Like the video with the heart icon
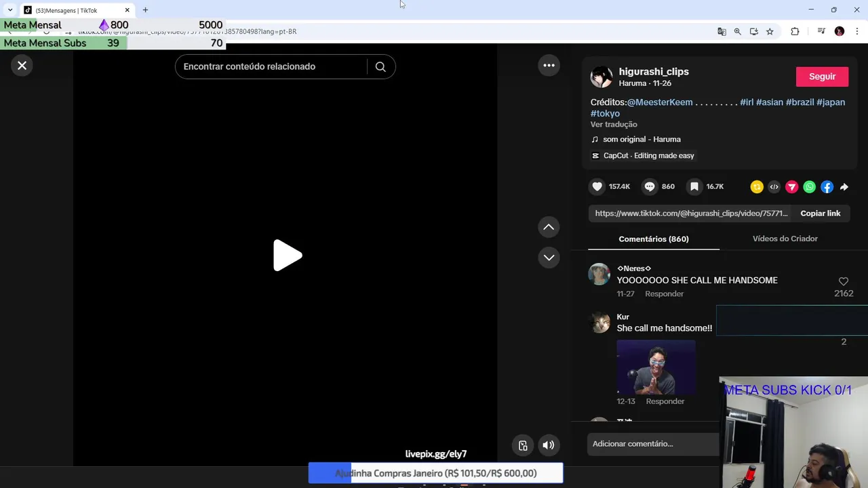This screenshot has width=868, height=488. pyautogui.click(x=597, y=186)
